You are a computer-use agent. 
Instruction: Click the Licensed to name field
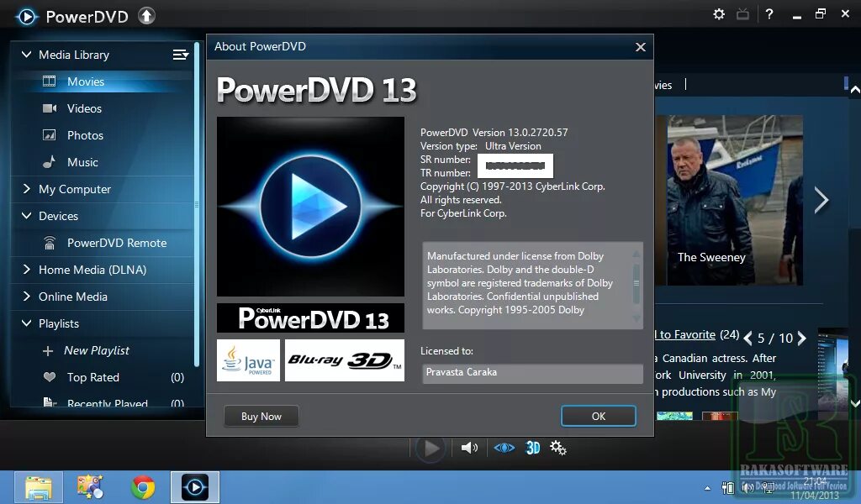point(532,373)
